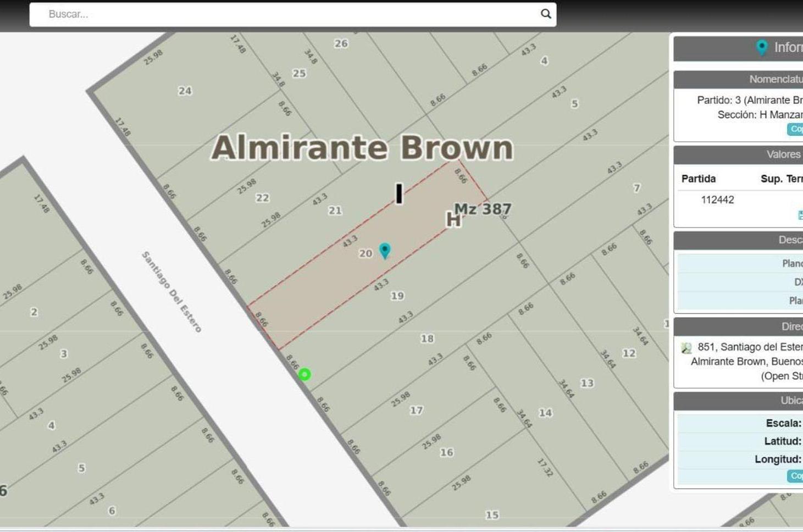Select parcel number 26 on the map

pos(341,43)
